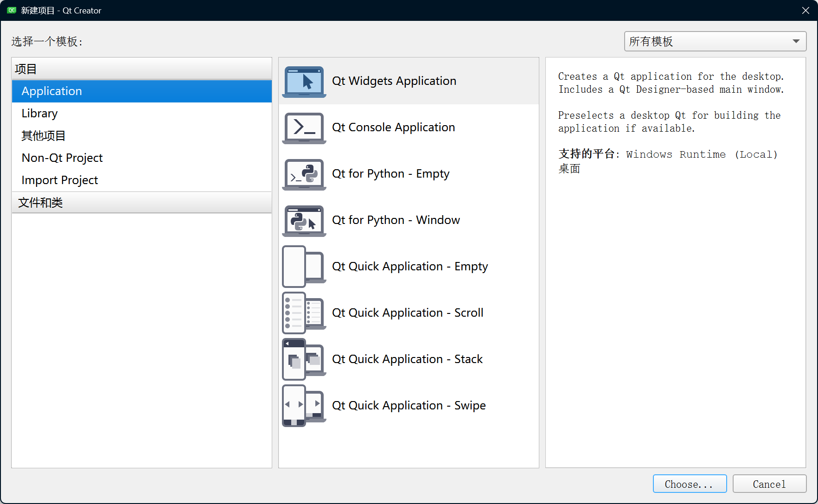
Task: Select the Qt Console Application terminal icon
Action: coord(304,128)
